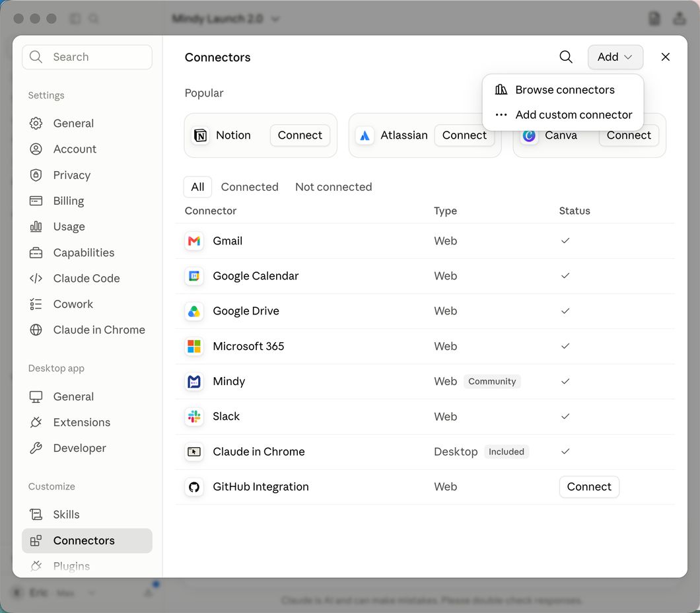Click the Capabilities toolbox icon

(36, 253)
